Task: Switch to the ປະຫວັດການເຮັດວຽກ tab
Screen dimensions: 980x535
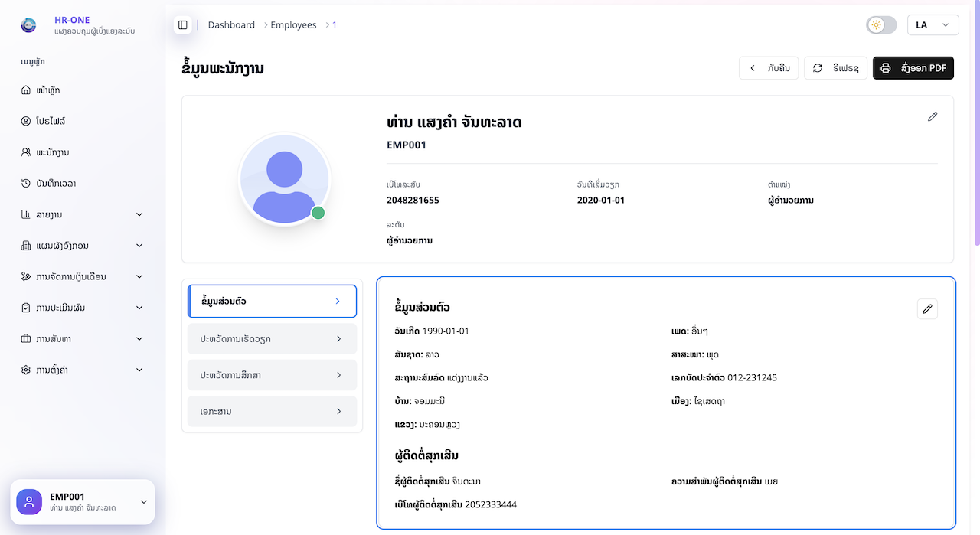Action: pos(272,338)
